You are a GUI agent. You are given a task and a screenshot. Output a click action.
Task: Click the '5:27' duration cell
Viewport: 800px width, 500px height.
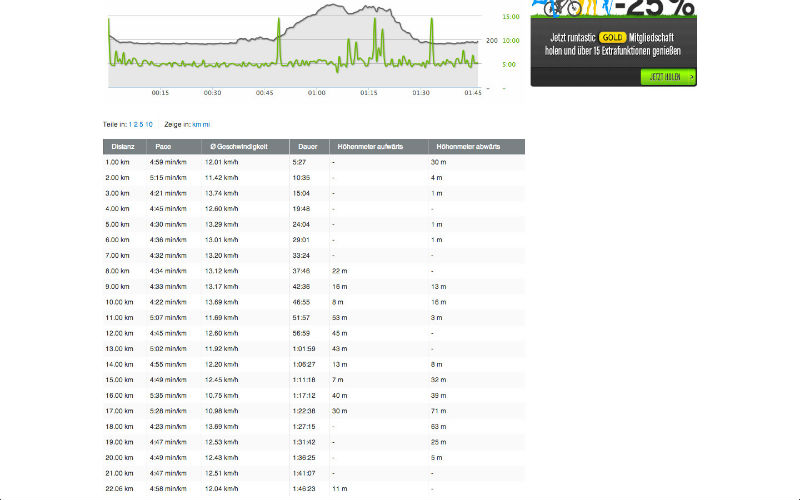(299, 162)
